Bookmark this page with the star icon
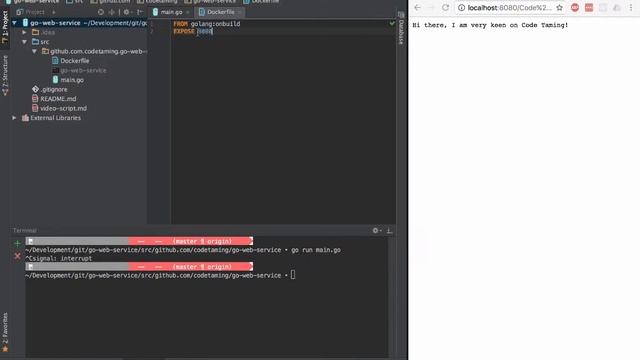Image resolution: width=640 pixels, height=360 pixels. click(559, 8)
